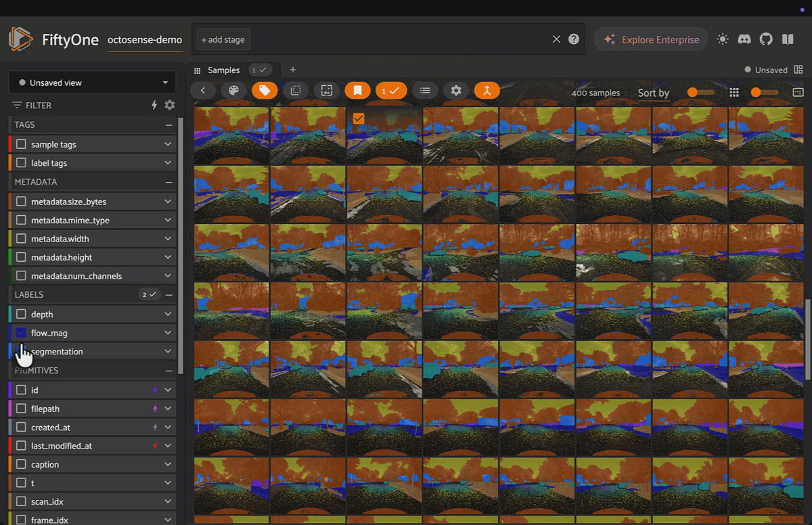Open the color scheme palette icon
This screenshot has height=525, width=812.
click(233, 90)
